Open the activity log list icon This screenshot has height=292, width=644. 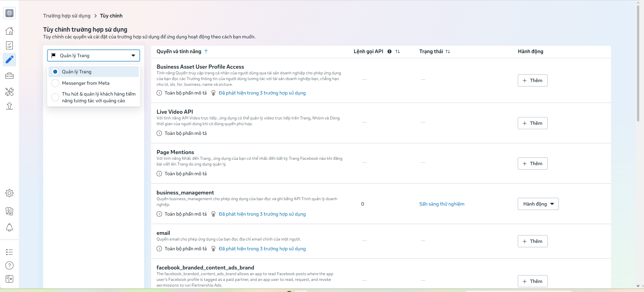[x=9, y=252]
